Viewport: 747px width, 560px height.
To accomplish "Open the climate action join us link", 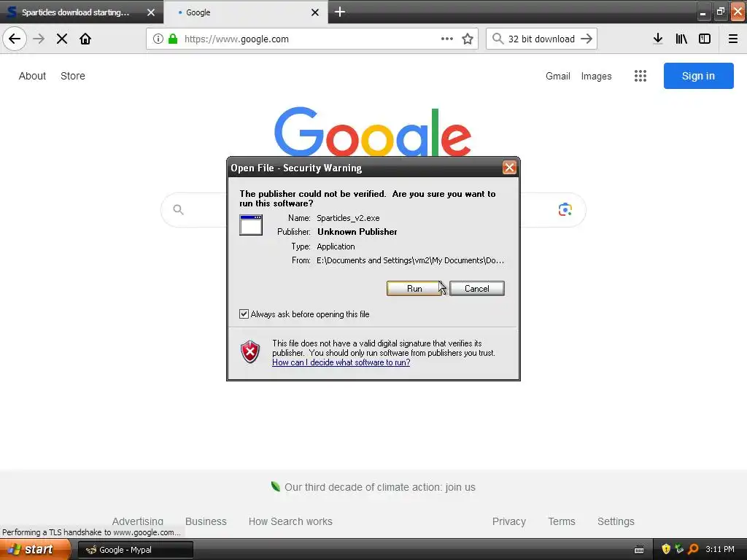I will tap(379, 487).
